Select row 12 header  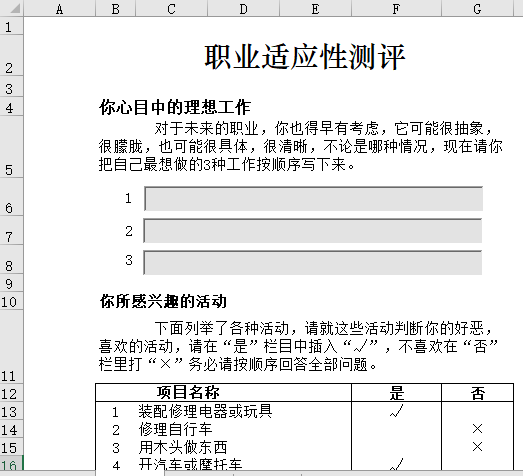click(x=12, y=393)
